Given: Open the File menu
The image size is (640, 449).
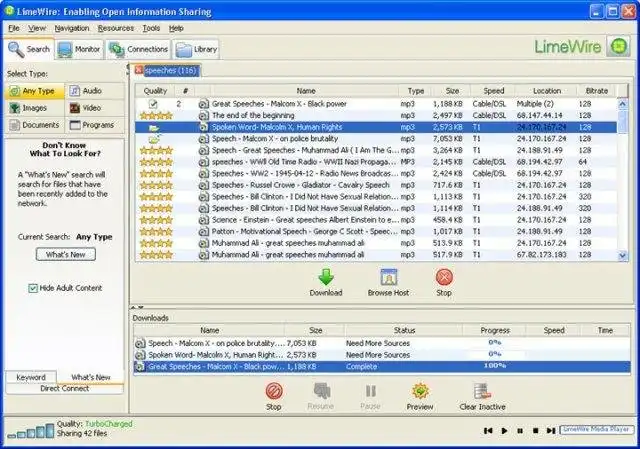Looking at the screenshot, I should pos(13,28).
